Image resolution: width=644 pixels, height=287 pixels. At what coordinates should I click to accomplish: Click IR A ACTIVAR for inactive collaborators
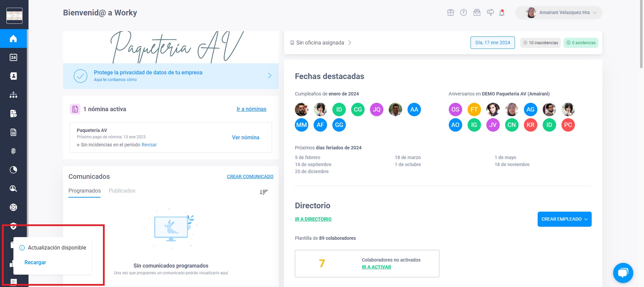coord(376,267)
